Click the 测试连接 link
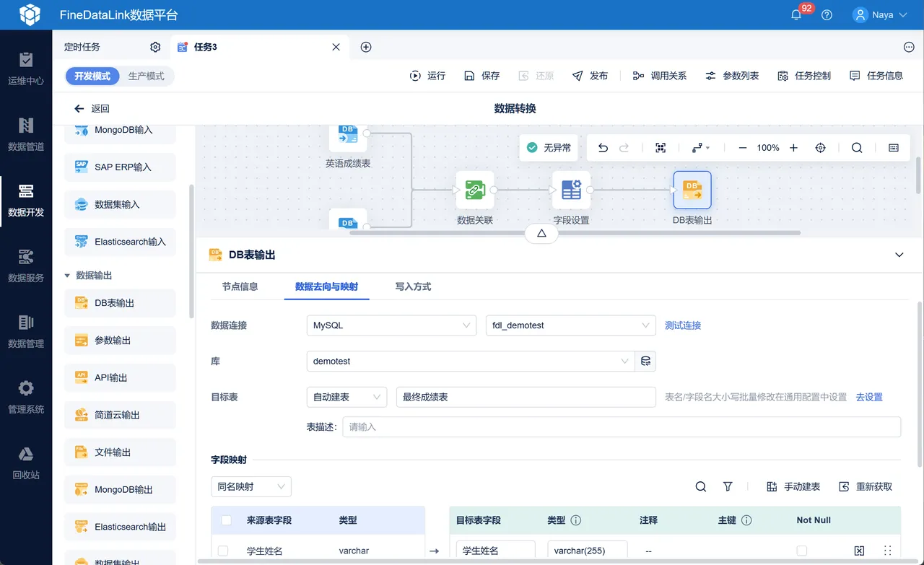This screenshot has height=565, width=924. pos(683,325)
